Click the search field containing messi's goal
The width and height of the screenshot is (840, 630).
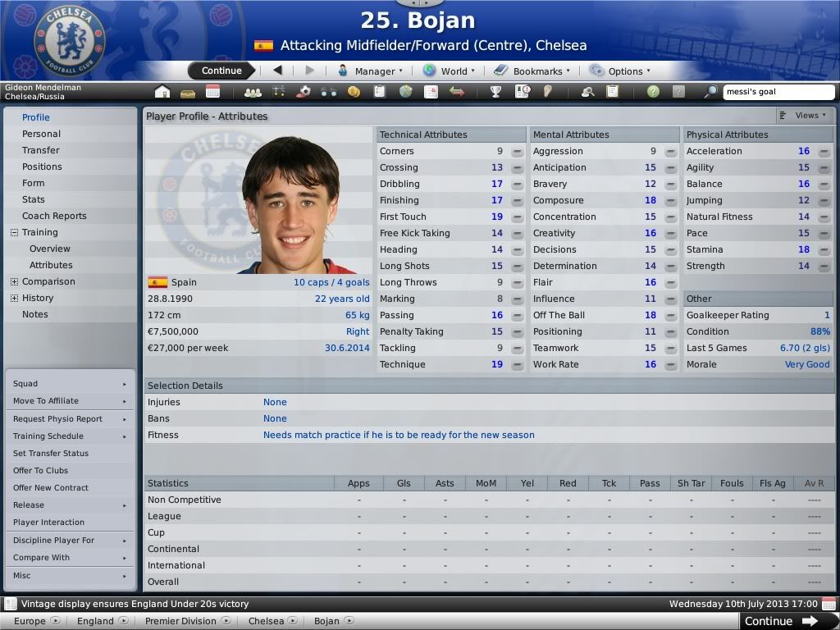tap(778, 92)
